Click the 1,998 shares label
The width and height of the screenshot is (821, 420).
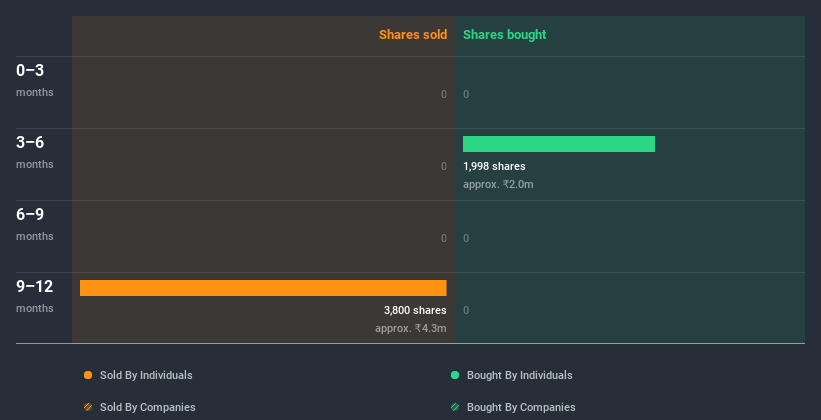coord(494,167)
